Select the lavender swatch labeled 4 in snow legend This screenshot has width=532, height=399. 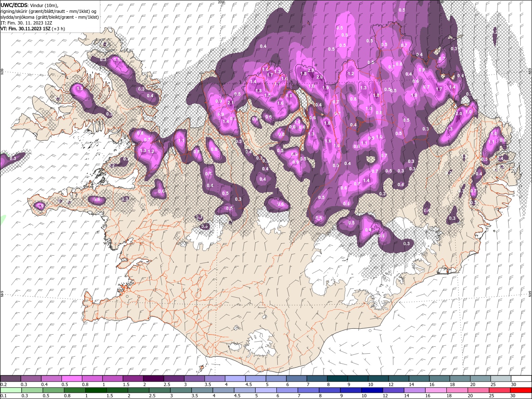pyautogui.click(x=235, y=379)
